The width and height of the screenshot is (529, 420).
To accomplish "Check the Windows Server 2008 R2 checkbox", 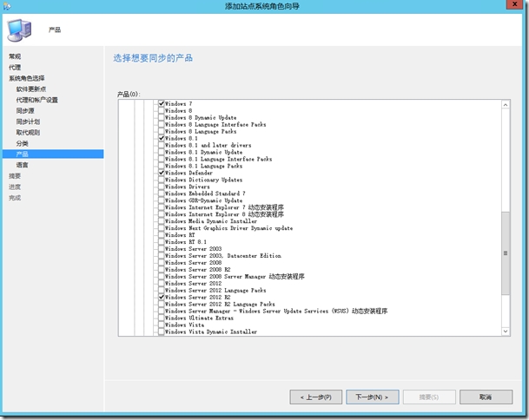I will pyautogui.click(x=162, y=269).
